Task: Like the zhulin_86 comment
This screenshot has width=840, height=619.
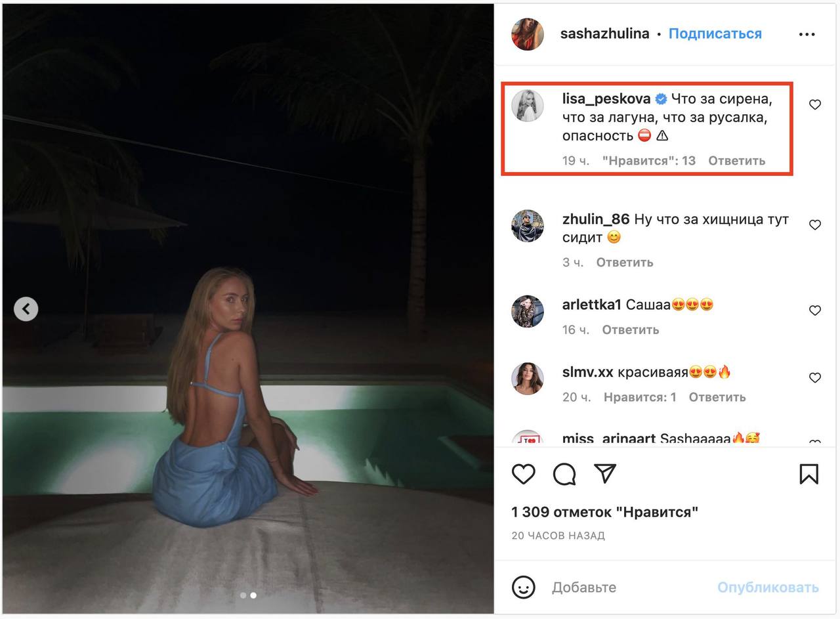Action: (x=814, y=225)
